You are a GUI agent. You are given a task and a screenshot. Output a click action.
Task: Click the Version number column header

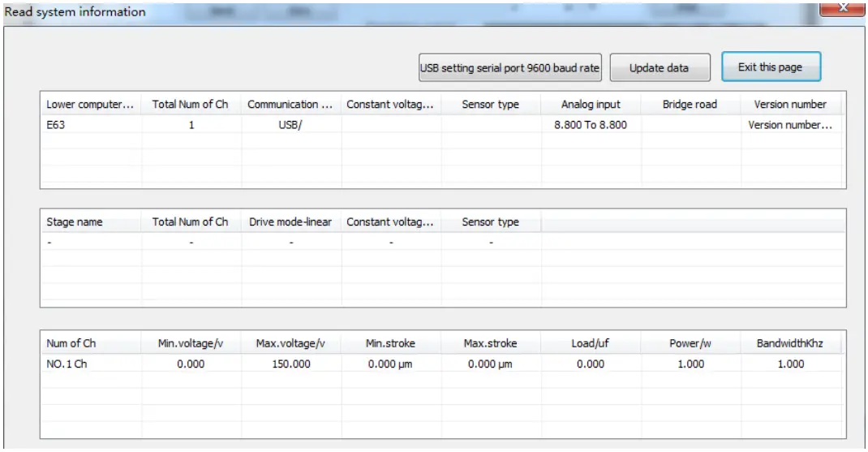[790, 104]
